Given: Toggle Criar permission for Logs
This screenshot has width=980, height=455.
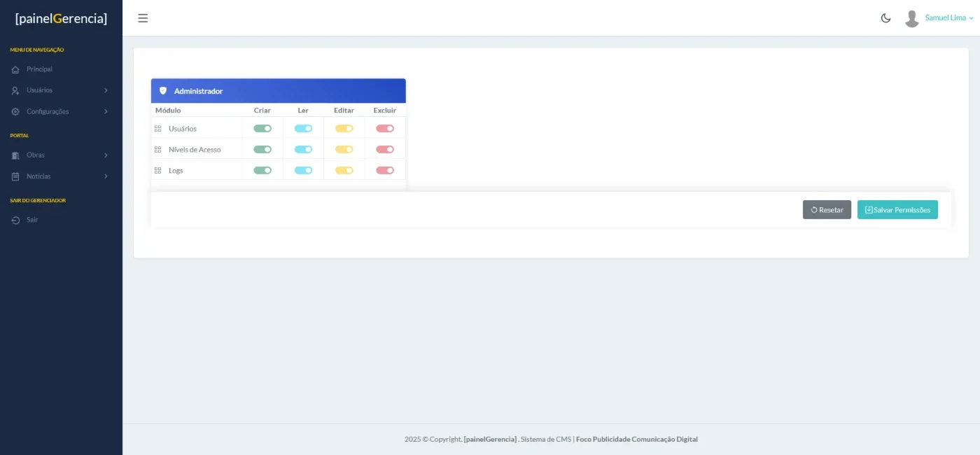Looking at the screenshot, I should pyautogui.click(x=262, y=171).
